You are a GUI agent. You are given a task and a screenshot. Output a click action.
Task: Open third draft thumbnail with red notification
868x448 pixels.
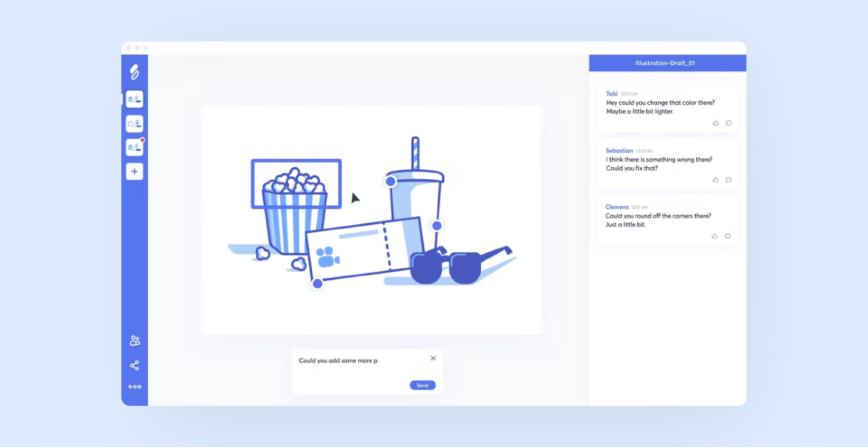click(134, 147)
